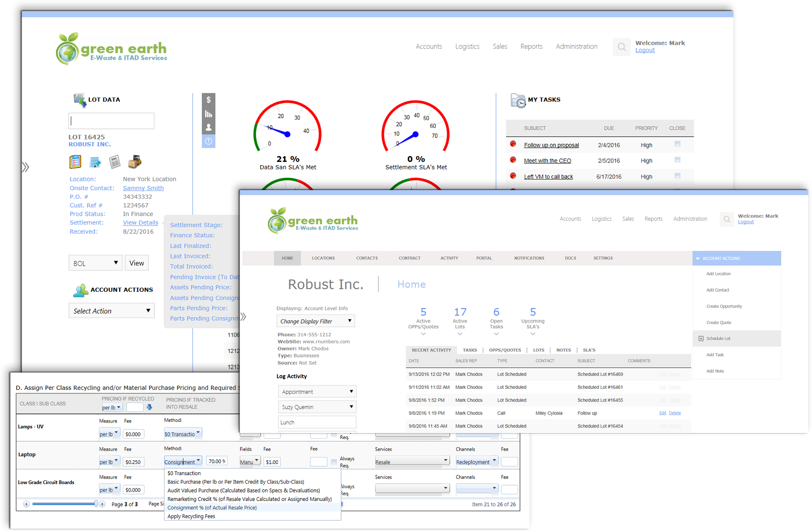Click search magnifier icon in the Lot dashboard header
The width and height of the screenshot is (812, 532).
click(622, 47)
